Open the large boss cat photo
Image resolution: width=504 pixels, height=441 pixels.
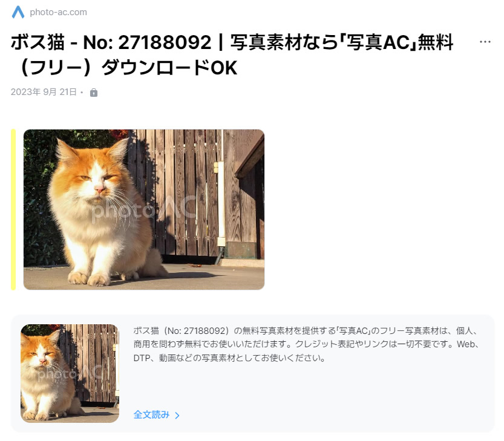144,209
